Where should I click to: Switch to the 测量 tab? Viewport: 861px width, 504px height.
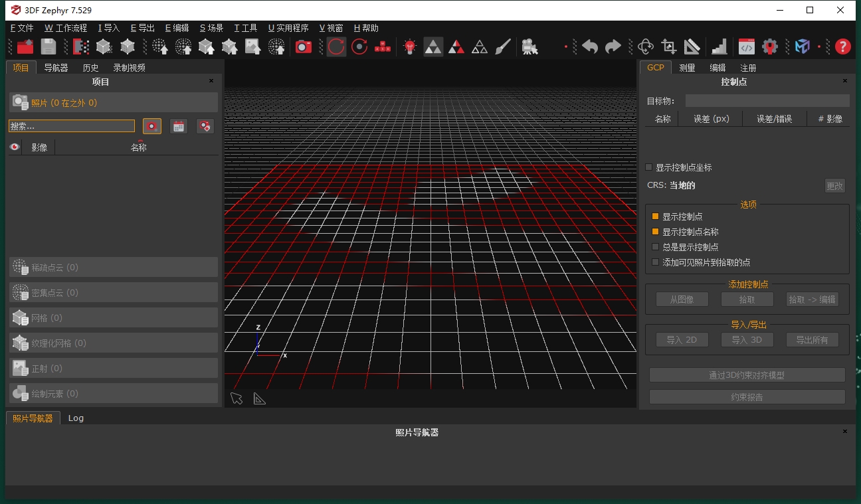pos(687,68)
